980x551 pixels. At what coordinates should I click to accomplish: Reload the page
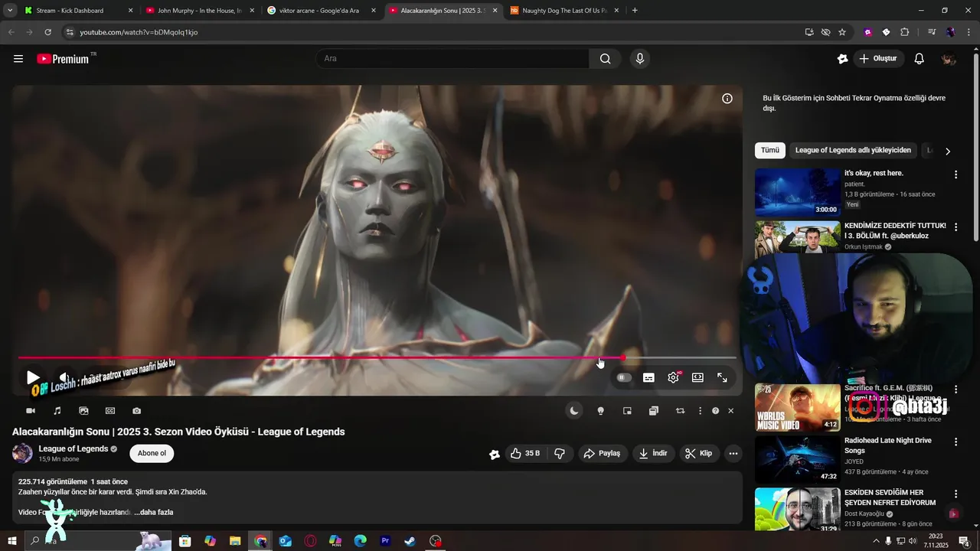[47, 32]
